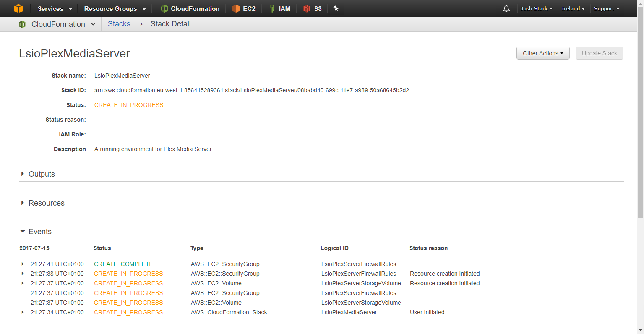Go to the Stacks breadcrumb link
Viewport: 644px width, 334px height.
coord(119,24)
